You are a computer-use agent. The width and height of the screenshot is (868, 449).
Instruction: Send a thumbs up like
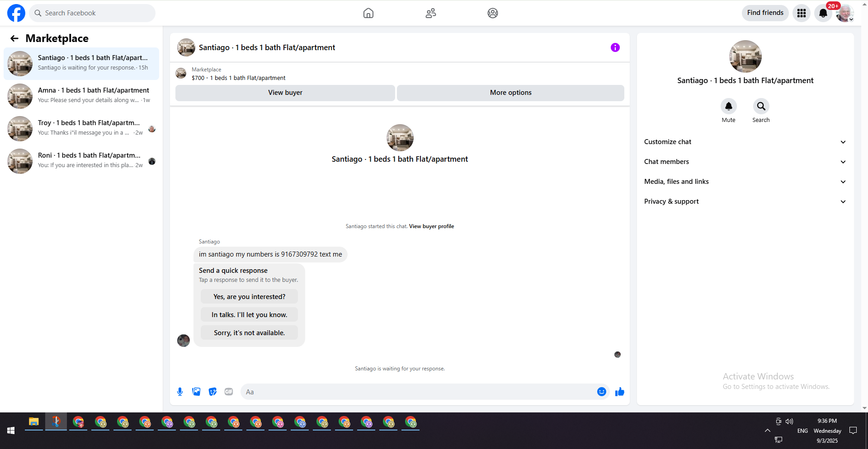click(620, 392)
